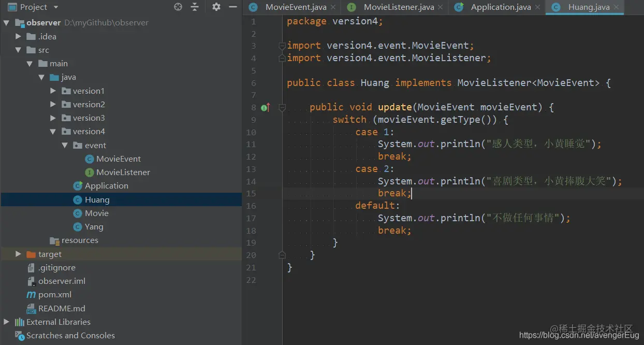Click the version1 package folder icon

66,91
